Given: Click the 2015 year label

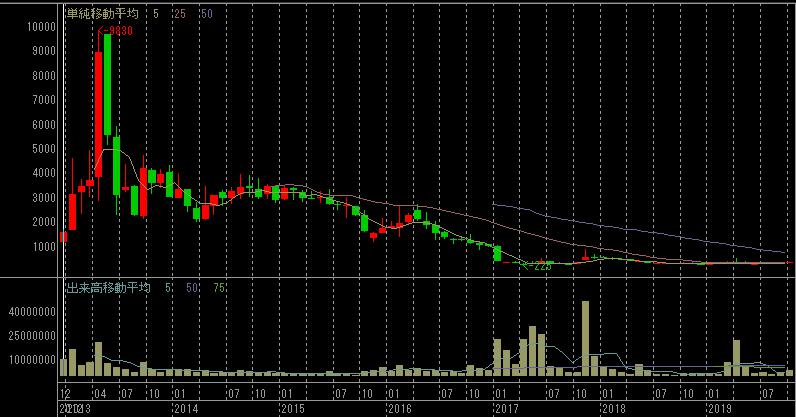Looking at the screenshot, I should [x=292, y=409].
